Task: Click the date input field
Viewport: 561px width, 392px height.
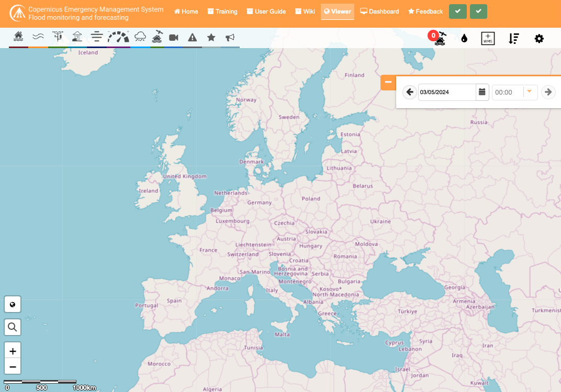Action: tap(446, 92)
